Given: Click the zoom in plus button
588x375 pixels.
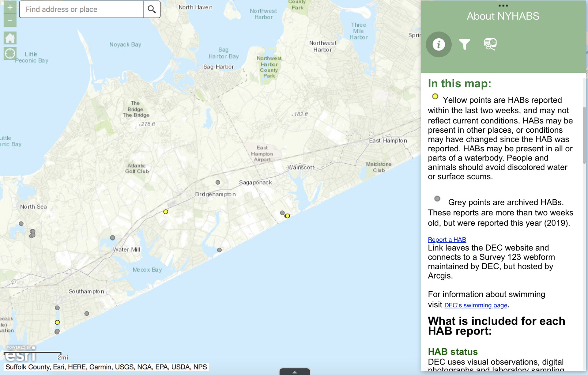Looking at the screenshot, I should 10,7.
